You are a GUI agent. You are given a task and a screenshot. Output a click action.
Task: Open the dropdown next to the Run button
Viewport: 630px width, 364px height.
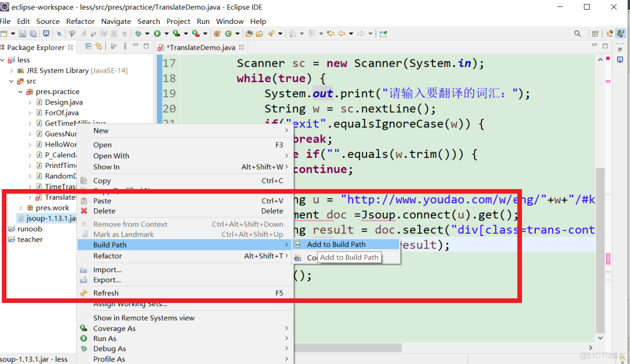[167, 33]
